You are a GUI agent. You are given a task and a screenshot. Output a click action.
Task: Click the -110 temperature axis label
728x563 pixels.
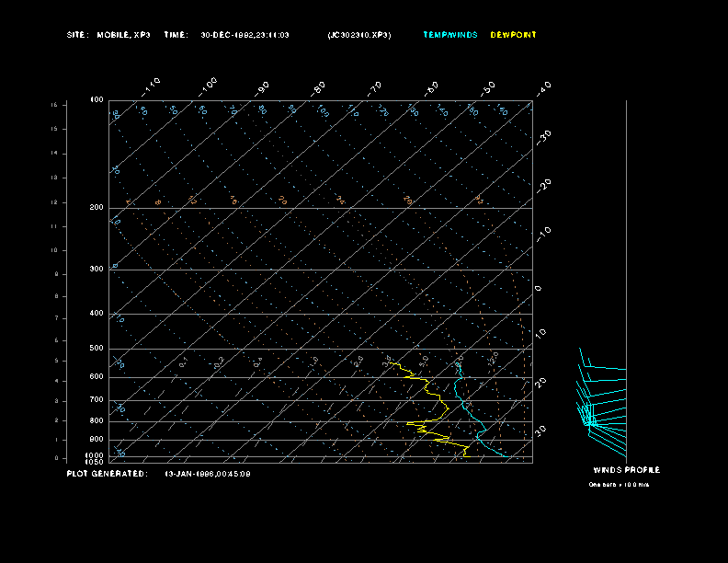pyautogui.click(x=153, y=86)
